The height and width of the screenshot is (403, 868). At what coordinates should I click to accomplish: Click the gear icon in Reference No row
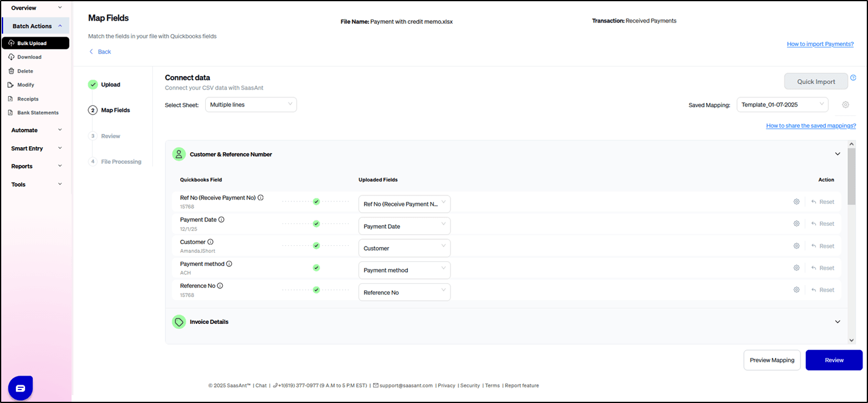click(796, 290)
